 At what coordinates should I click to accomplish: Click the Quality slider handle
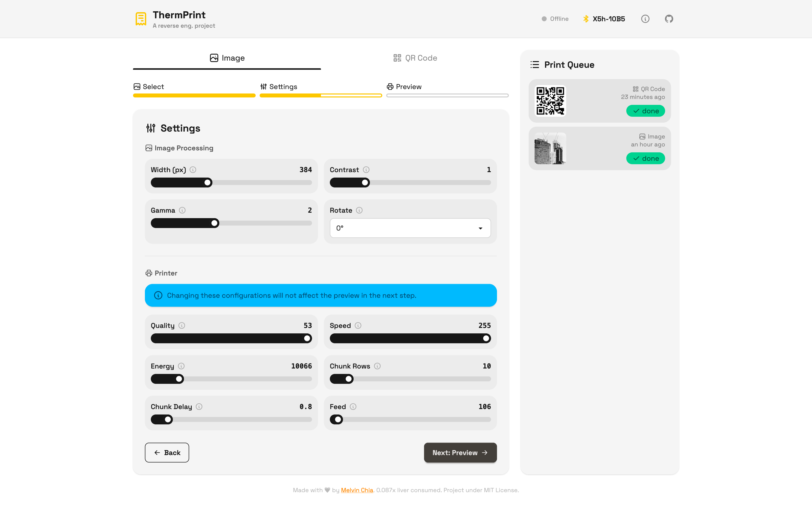click(307, 339)
